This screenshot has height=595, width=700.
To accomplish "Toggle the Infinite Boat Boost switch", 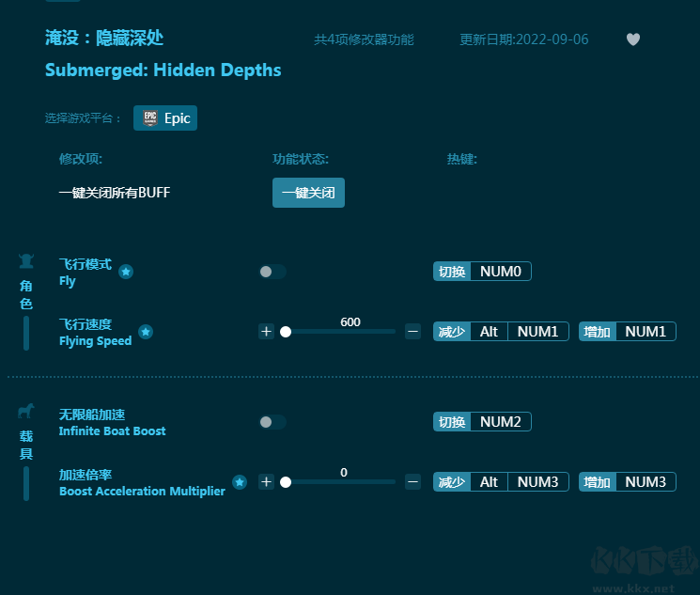I will tap(272, 422).
